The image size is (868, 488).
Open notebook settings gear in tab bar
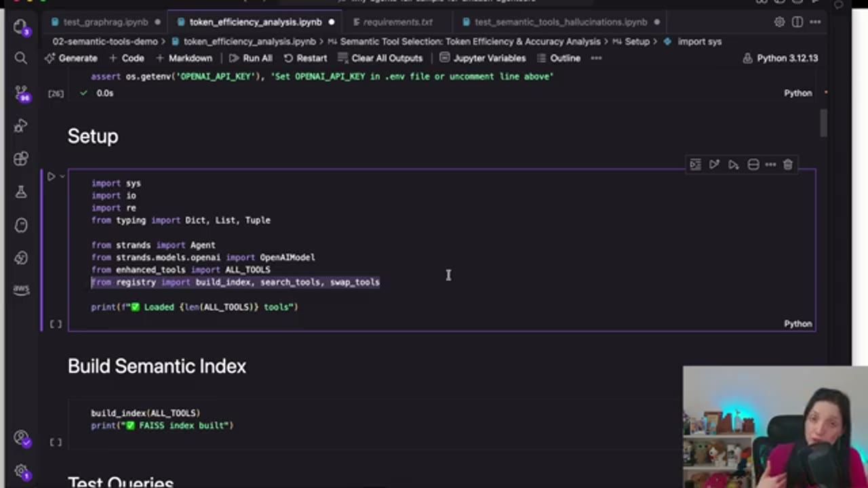pyautogui.click(x=779, y=22)
